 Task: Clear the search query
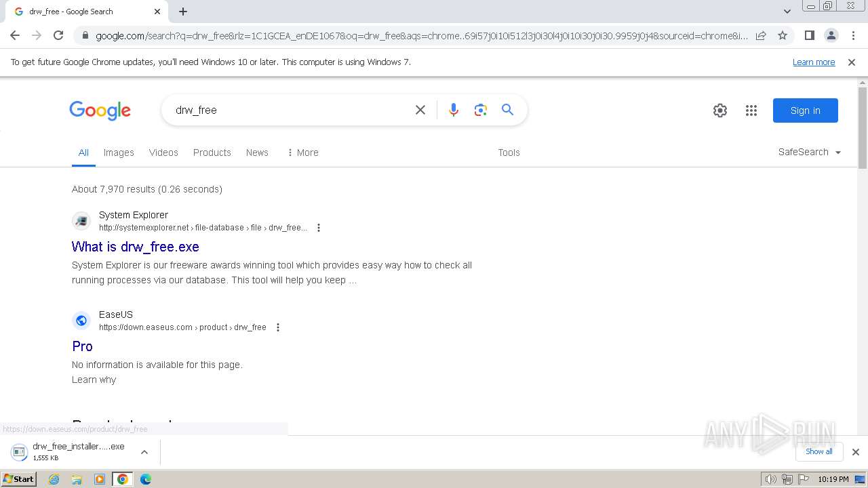coord(420,110)
